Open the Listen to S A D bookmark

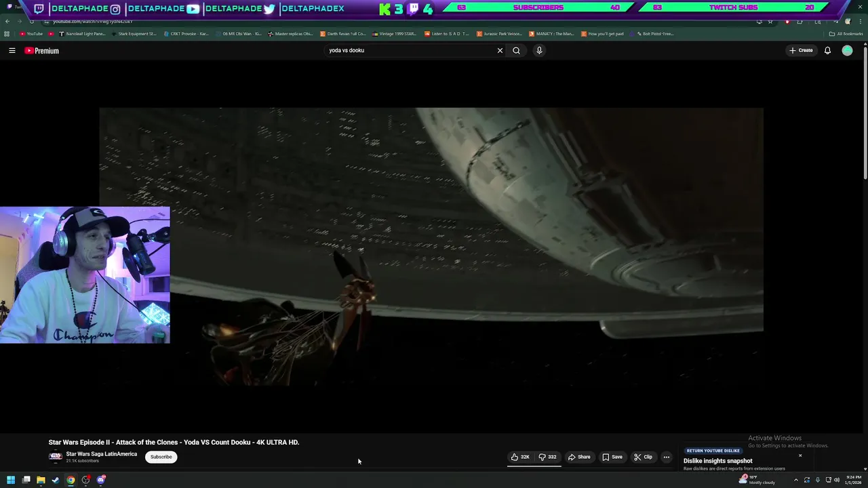[447, 34]
